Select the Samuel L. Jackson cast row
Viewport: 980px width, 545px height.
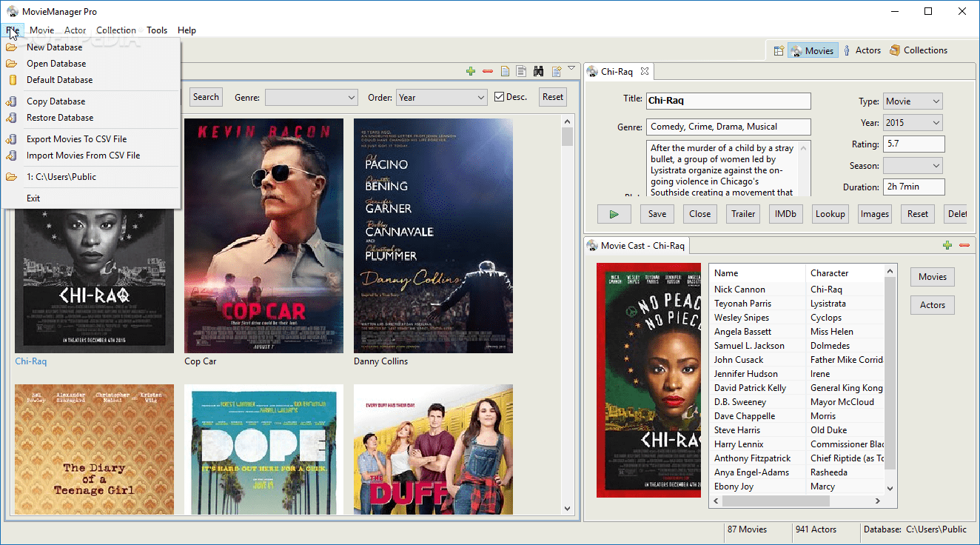pyautogui.click(x=797, y=346)
